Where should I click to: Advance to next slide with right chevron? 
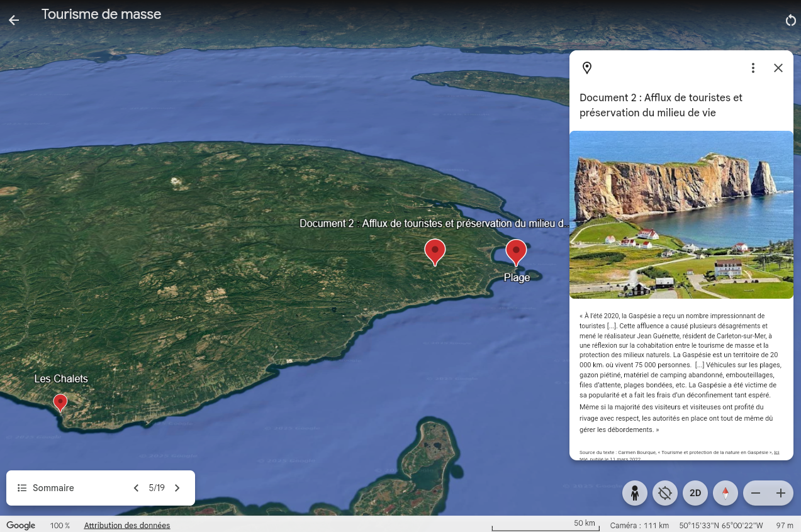click(177, 488)
